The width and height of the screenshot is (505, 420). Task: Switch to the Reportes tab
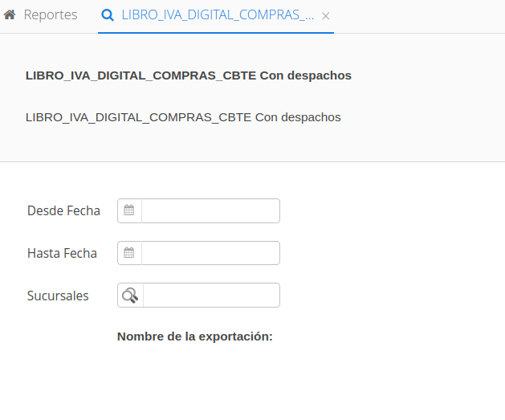pos(51,14)
